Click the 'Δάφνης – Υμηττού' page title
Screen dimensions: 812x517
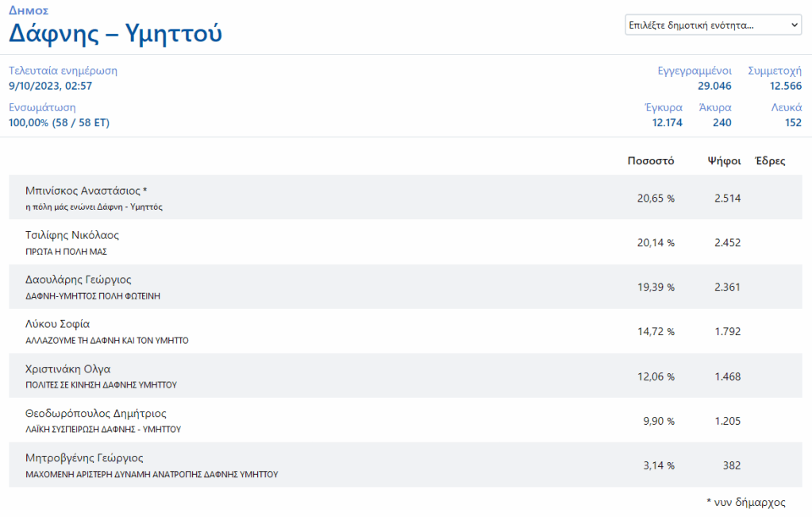coord(115,34)
